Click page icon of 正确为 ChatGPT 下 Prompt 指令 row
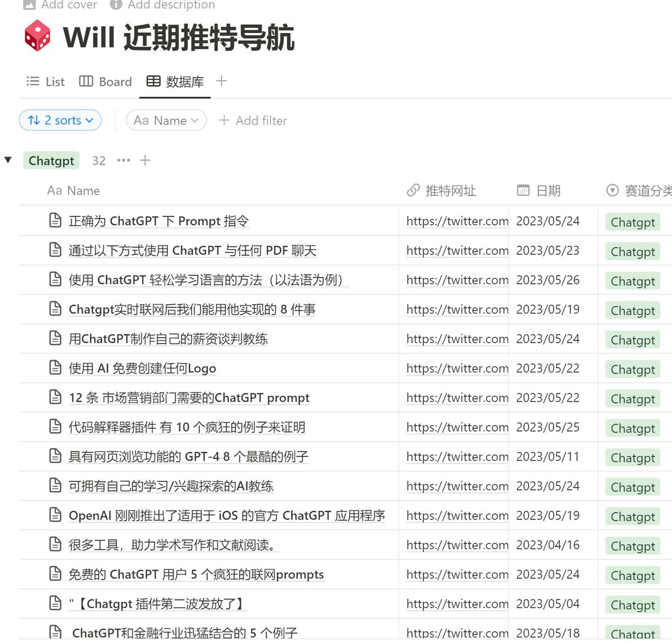Viewport: 672px width, 642px height. (55, 221)
